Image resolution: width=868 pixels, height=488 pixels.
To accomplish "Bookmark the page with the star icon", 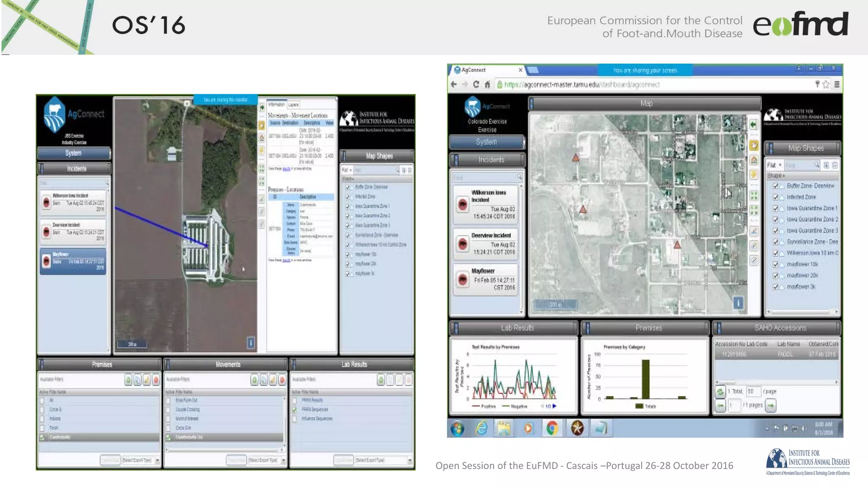I will 826,84.
